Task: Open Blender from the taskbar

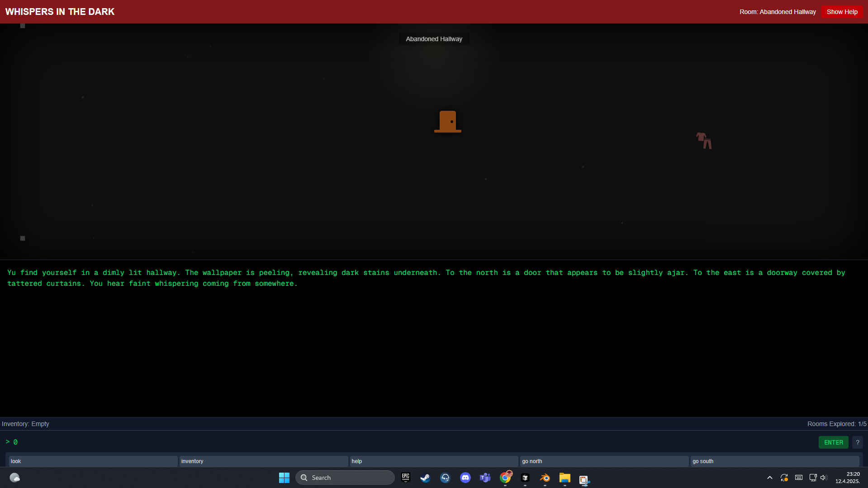Action: (x=545, y=478)
